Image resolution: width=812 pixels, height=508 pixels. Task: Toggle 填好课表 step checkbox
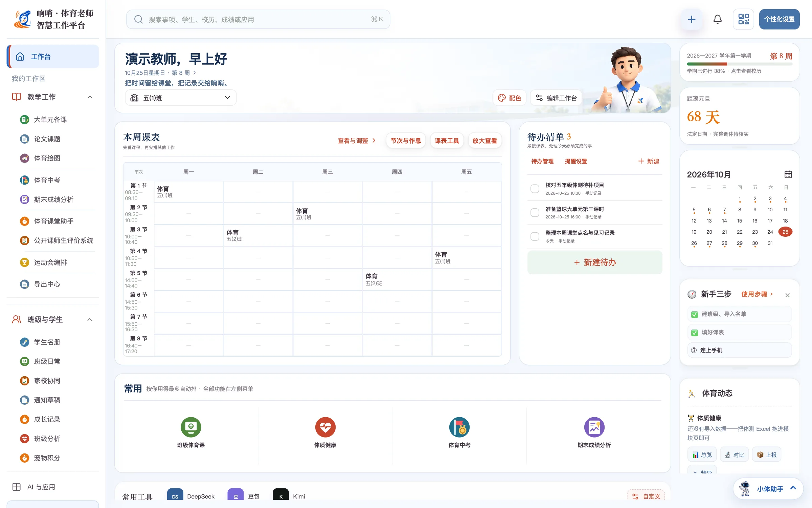pos(694,333)
